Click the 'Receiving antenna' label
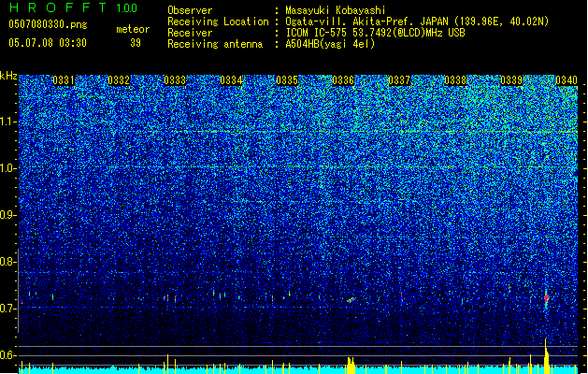 215,44
